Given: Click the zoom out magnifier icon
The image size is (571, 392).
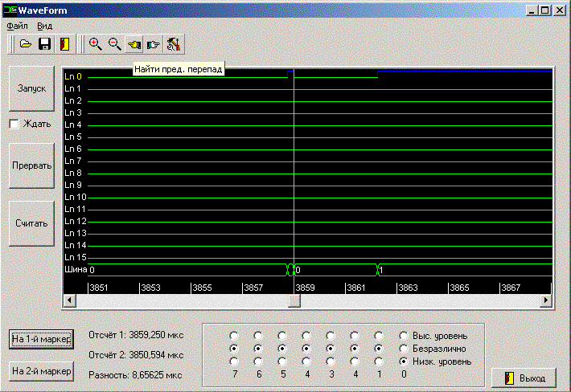Looking at the screenshot, I should 115,44.
